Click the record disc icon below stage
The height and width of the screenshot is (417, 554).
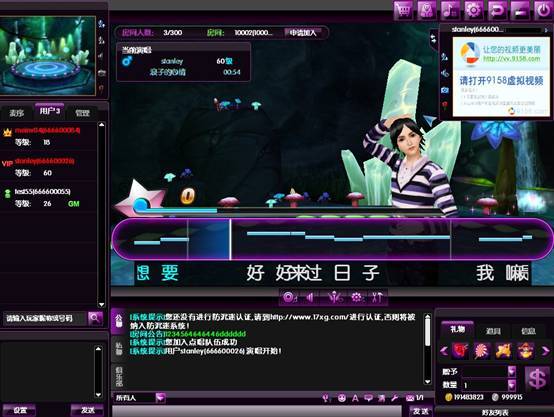[289, 298]
